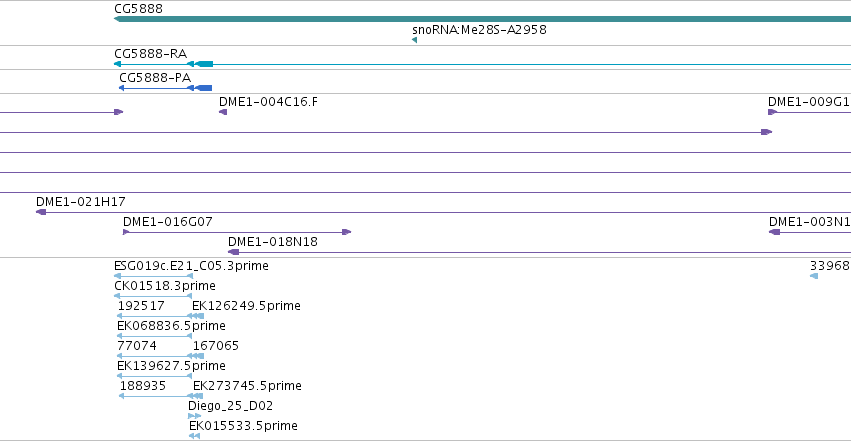The image size is (851, 441).
Task: Open the EK126249.5prime label
Action: (246, 306)
